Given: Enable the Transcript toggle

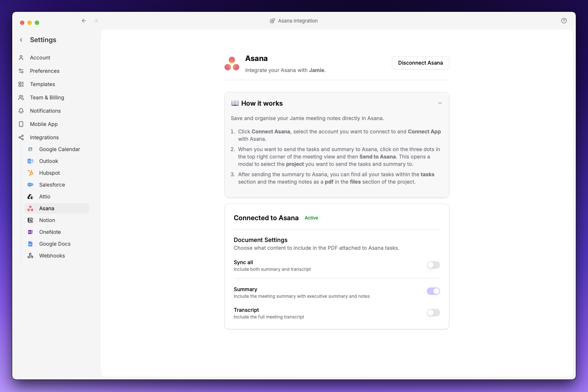Looking at the screenshot, I should pos(433,313).
